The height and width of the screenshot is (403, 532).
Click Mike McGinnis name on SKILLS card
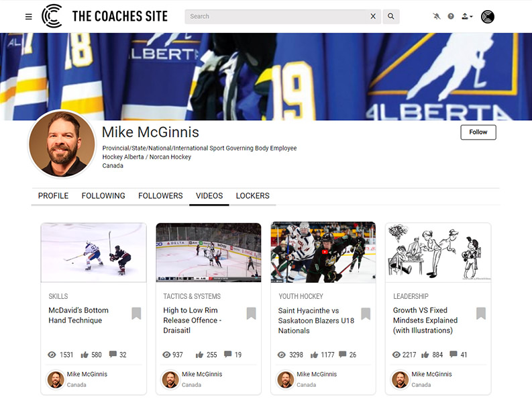(87, 374)
